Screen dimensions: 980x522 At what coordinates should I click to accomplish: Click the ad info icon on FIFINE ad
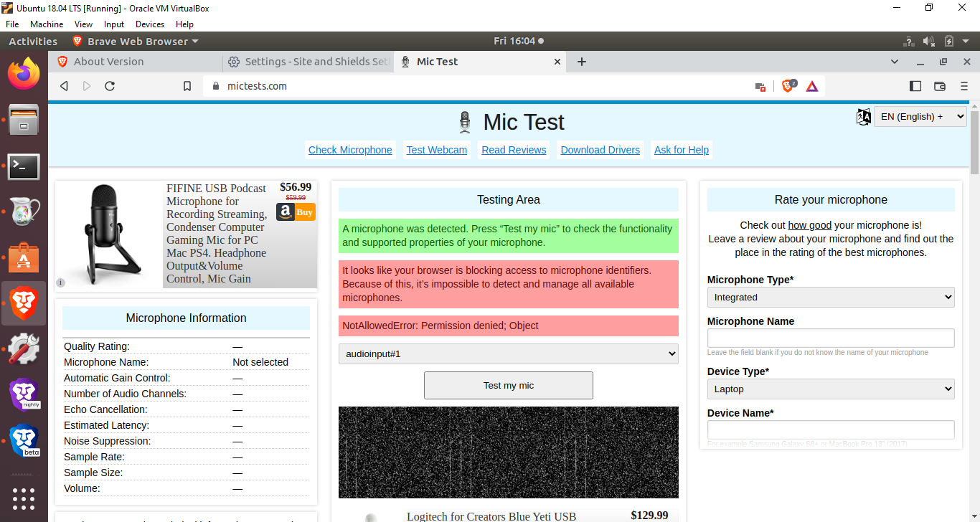(x=60, y=283)
